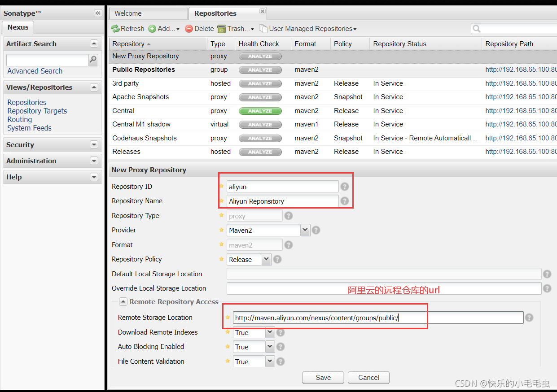The width and height of the screenshot is (557, 392).
Task: Click ANALYZE for 3rd party row
Action: (260, 83)
